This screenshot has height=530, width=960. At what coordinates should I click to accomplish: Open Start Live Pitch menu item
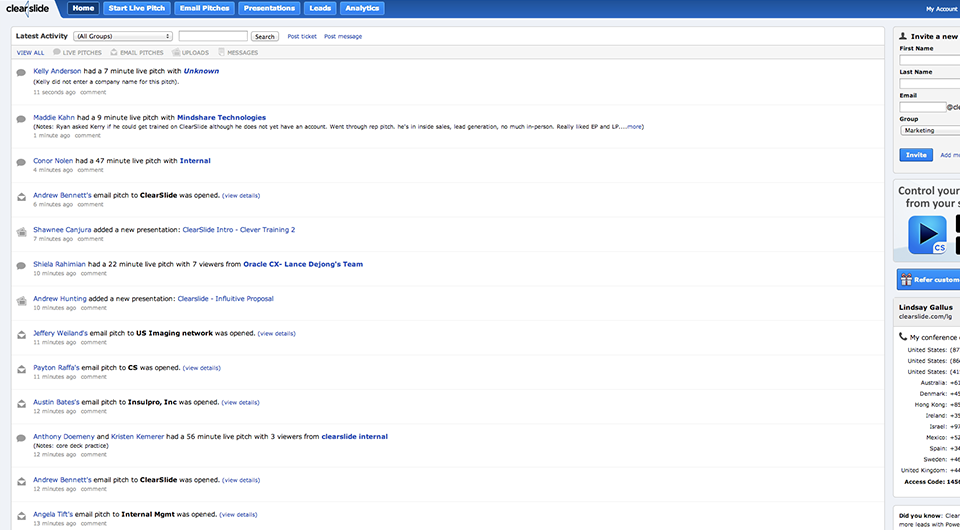pos(137,9)
